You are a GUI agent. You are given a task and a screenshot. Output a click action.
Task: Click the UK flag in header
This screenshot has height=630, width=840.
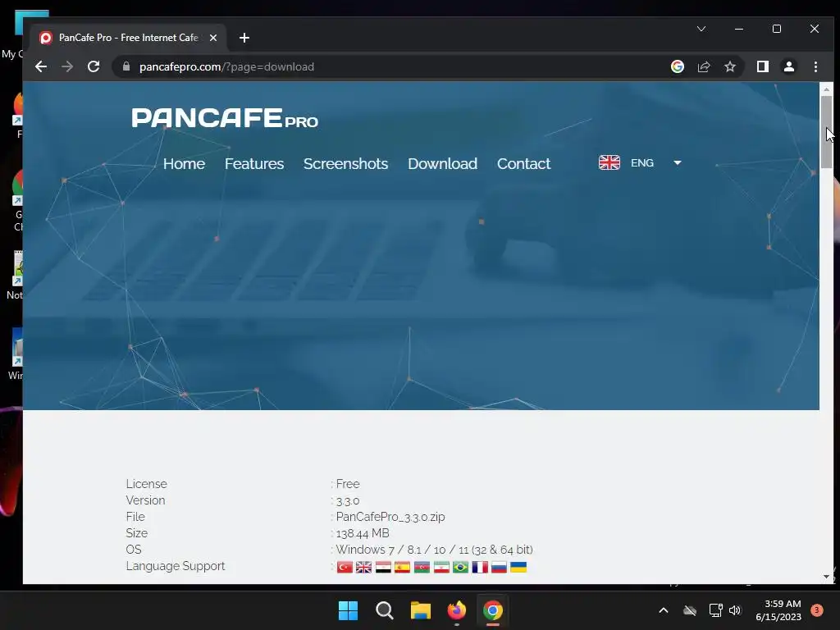click(609, 162)
